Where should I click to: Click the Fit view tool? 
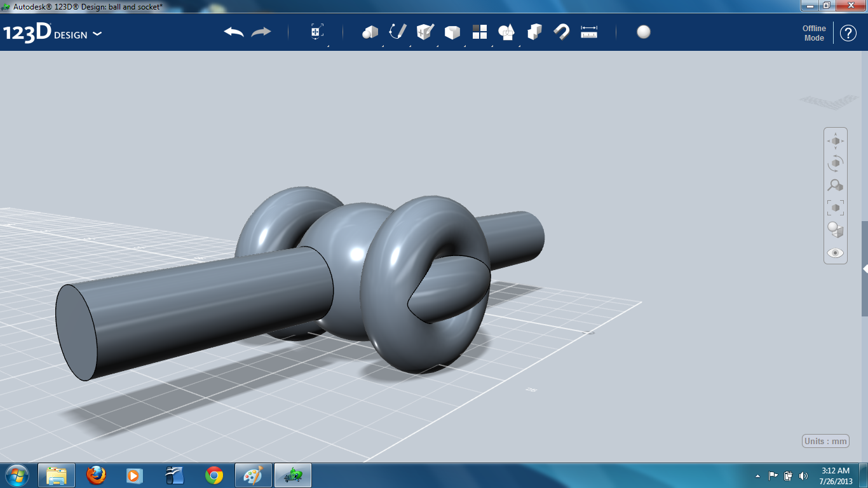click(x=836, y=207)
